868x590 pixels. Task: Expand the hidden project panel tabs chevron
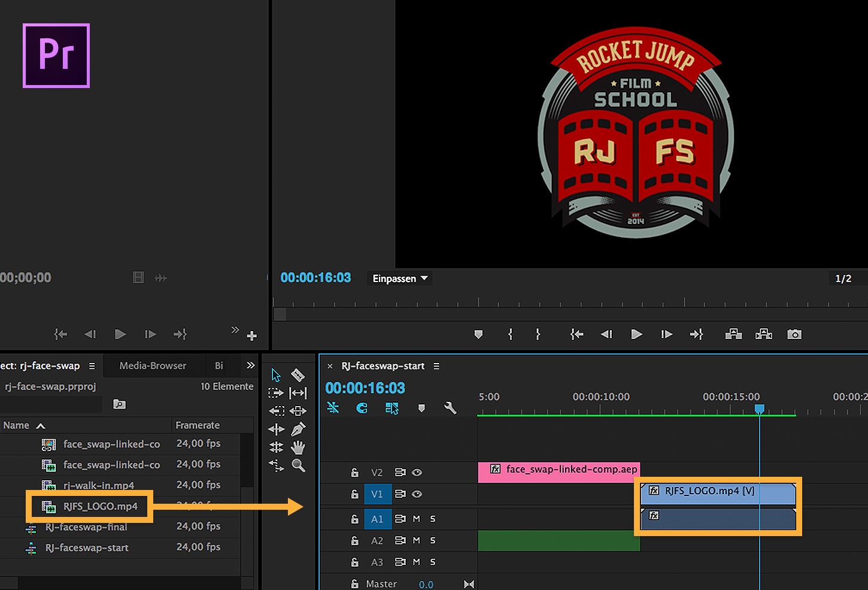250,365
